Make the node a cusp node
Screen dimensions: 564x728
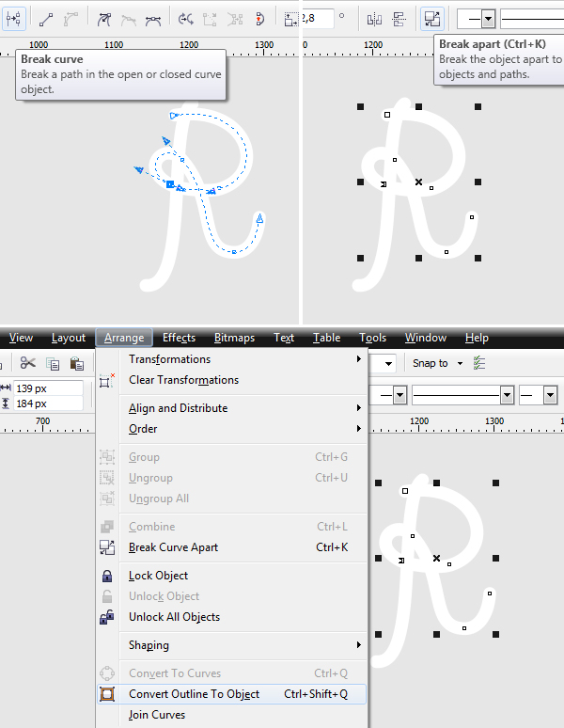pyautogui.click(x=104, y=20)
